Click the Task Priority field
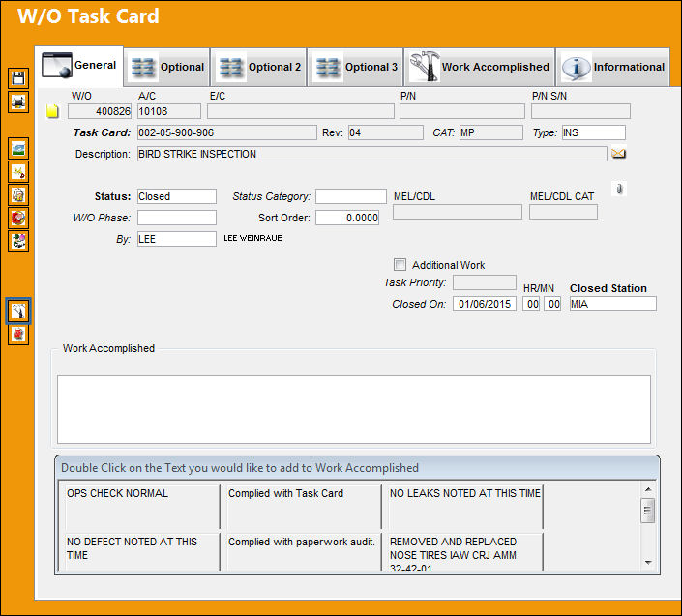 click(x=485, y=282)
